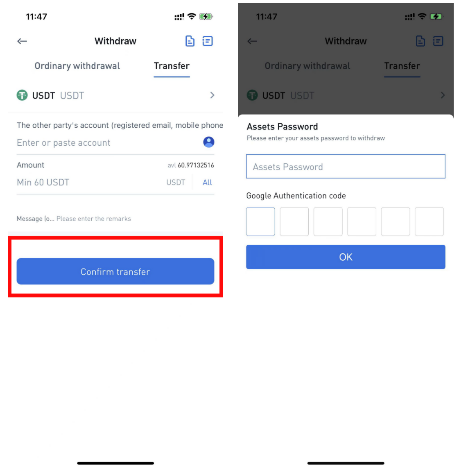Tap the dimmed back arrow on right screen
This screenshot has height=476, width=459.
[252, 41]
